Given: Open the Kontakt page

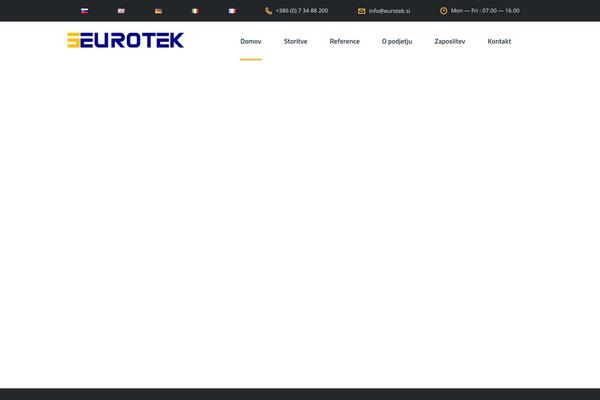Looking at the screenshot, I should [499, 41].
